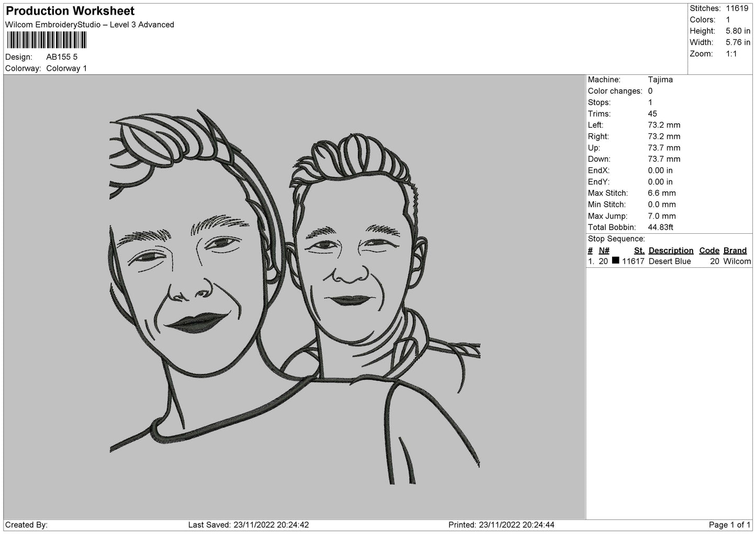Screen dimensions: 756x534
Task: Click the Desert Blue thread description
Action: click(x=670, y=262)
